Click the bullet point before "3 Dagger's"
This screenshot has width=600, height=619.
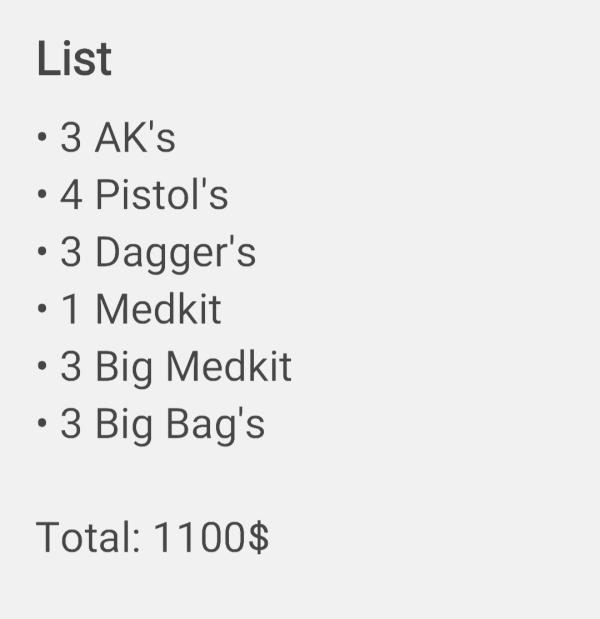[41, 252]
